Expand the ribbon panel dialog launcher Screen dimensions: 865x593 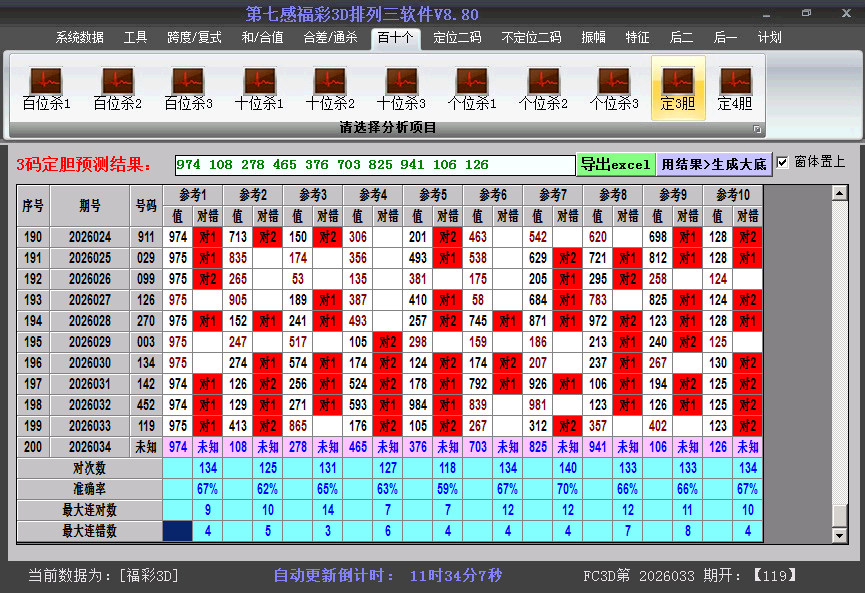(757, 129)
